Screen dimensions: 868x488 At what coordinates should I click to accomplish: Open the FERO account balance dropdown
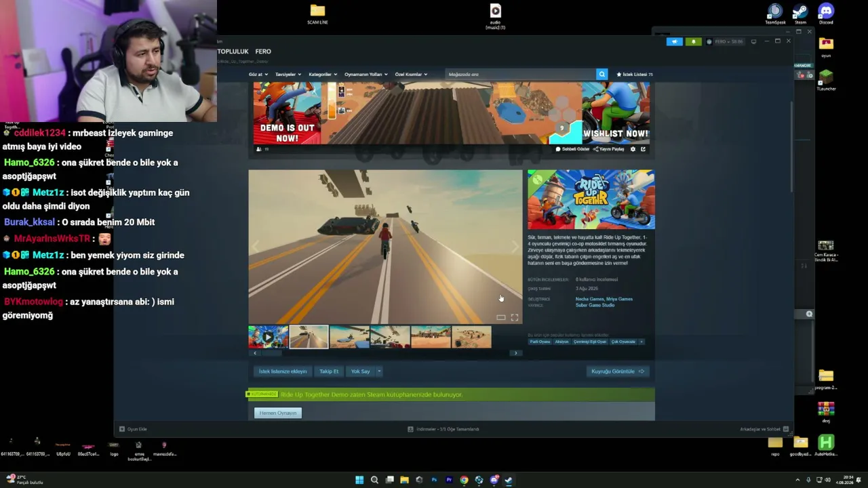[725, 41]
